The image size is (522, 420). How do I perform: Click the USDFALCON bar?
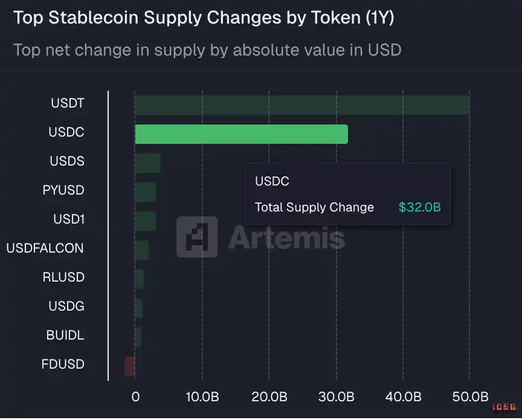click(141, 250)
